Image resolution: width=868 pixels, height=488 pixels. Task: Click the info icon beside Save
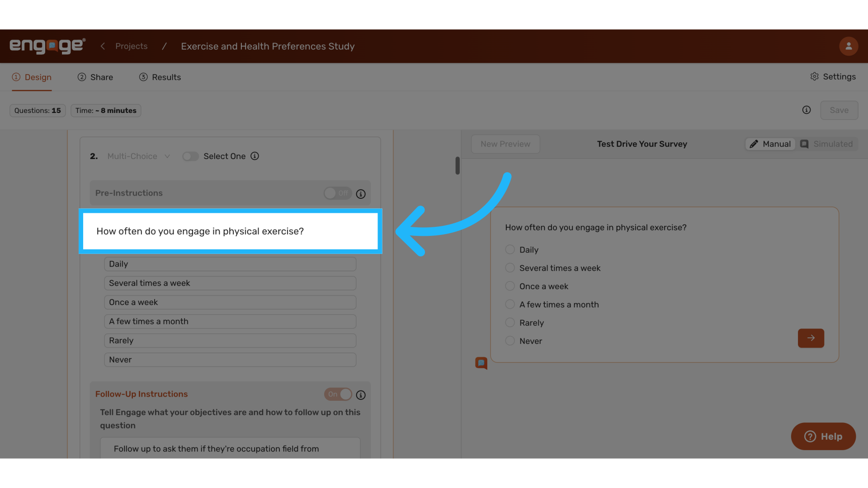point(807,110)
